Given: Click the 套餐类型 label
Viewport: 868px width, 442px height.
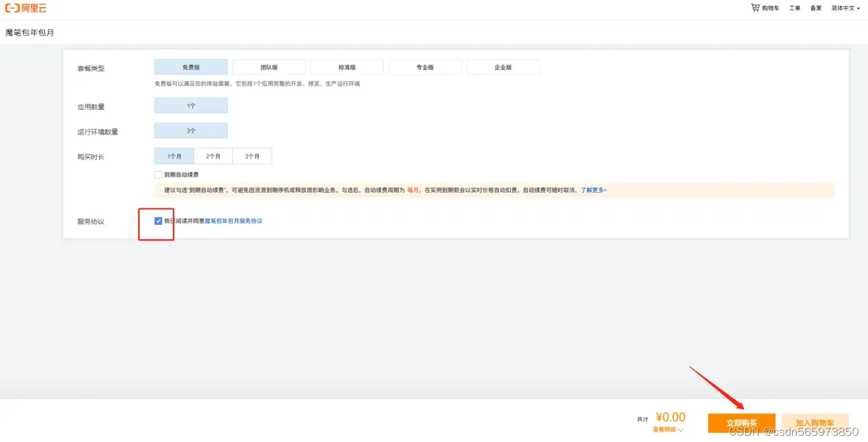Looking at the screenshot, I should tap(91, 68).
